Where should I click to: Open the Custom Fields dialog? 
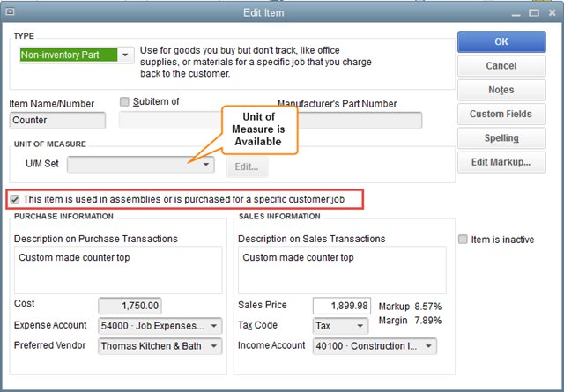(x=501, y=114)
